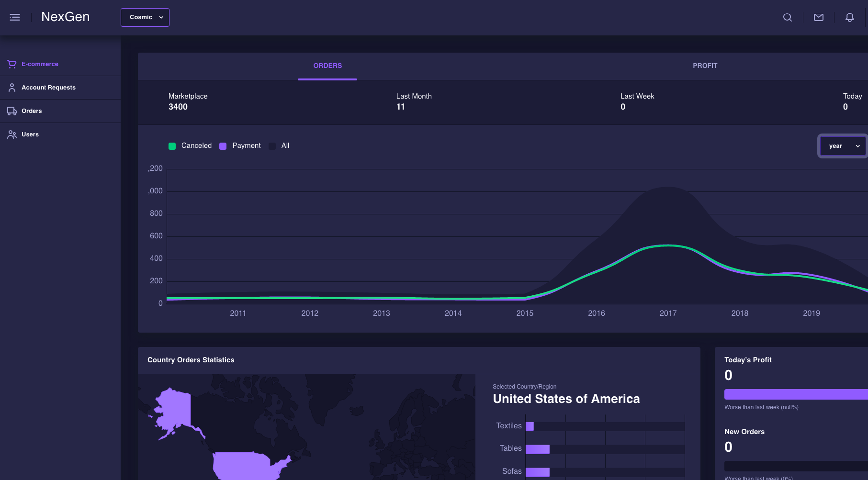Click the Today 0 summary
Screen dimensions: 868x480
pyautogui.click(x=852, y=101)
